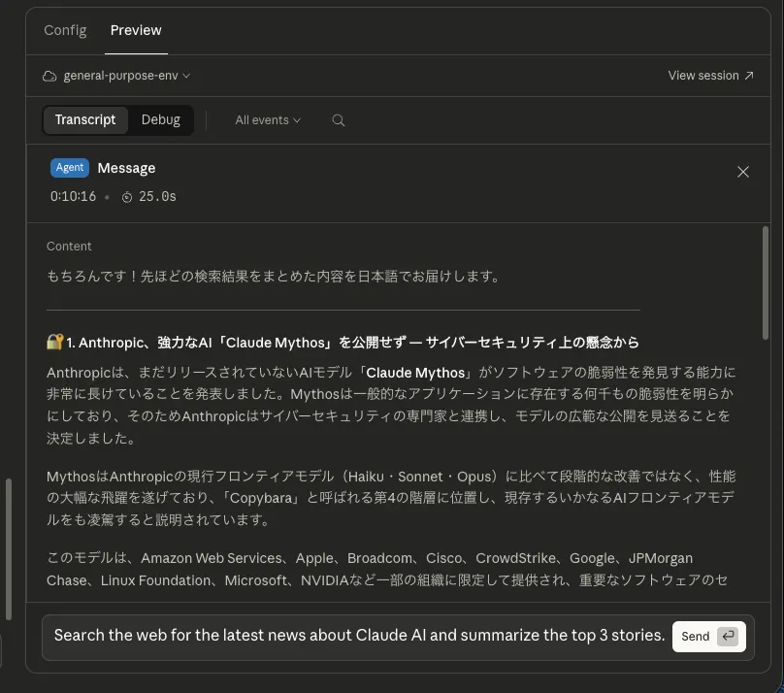Click the left outer scrollbar thumb
Viewport: 784px width, 693px height.
[9, 549]
